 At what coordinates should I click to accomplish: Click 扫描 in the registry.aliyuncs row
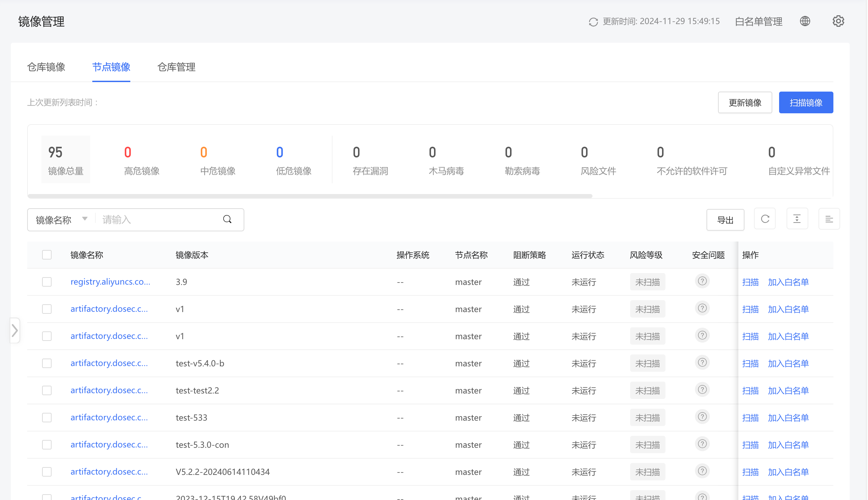tap(750, 282)
